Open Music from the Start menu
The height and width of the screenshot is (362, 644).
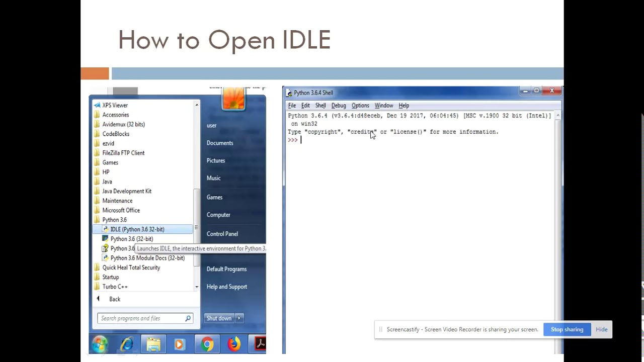click(214, 178)
